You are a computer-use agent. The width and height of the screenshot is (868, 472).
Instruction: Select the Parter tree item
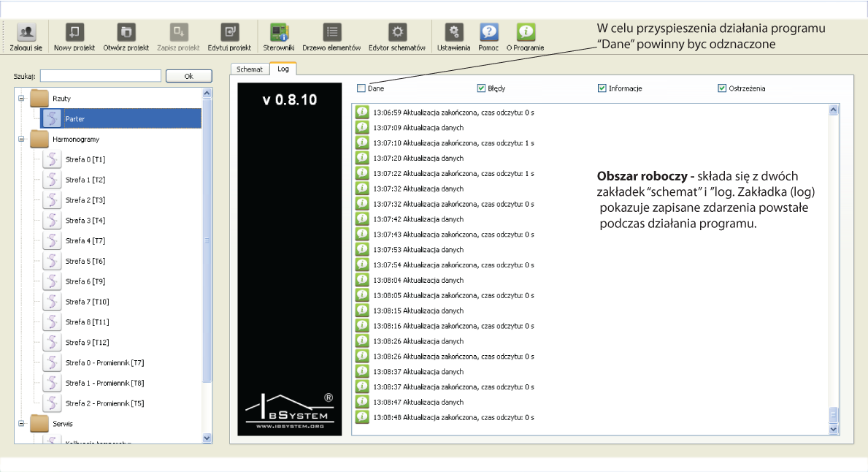coord(120,118)
